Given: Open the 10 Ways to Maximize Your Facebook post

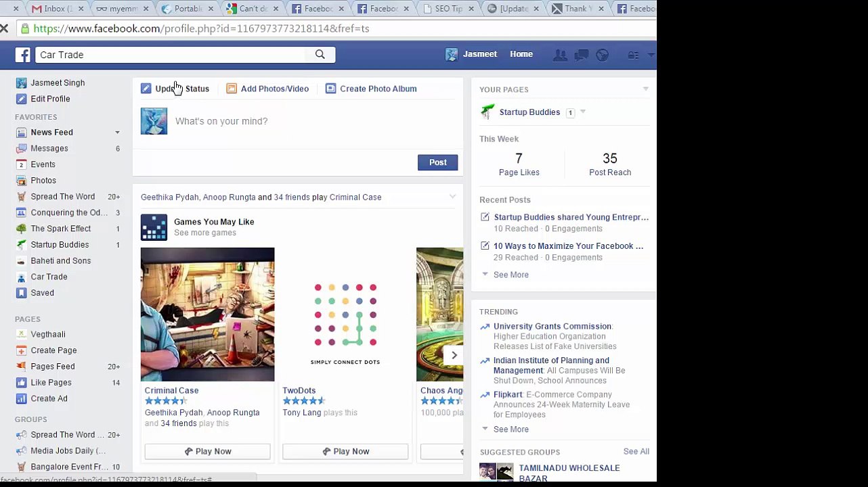Looking at the screenshot, I should (569, 246).
